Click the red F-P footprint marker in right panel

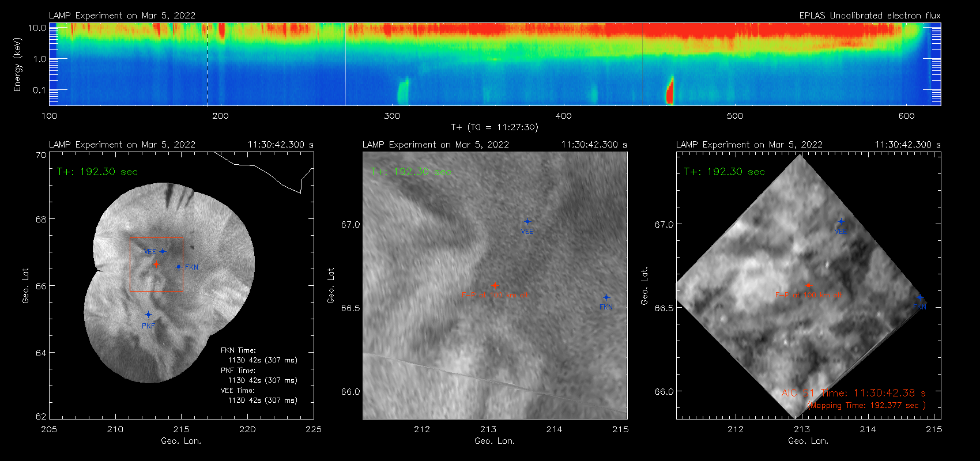pos(808,285)
